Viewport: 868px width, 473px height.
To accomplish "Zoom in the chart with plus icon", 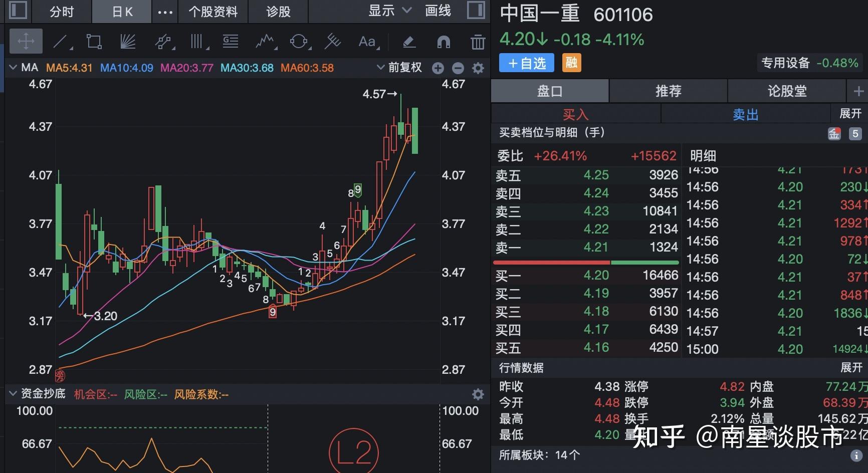I will [x=438, y=67].
